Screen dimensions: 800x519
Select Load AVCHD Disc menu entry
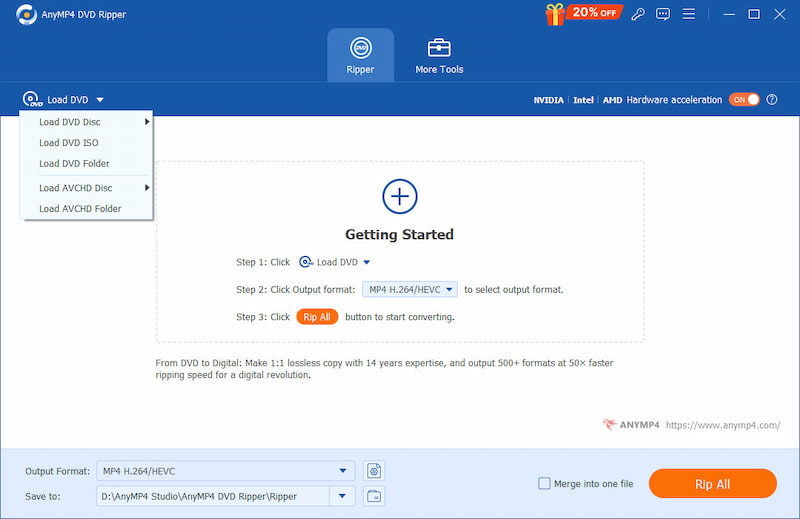pyautogui.click(x=86, y=188)
